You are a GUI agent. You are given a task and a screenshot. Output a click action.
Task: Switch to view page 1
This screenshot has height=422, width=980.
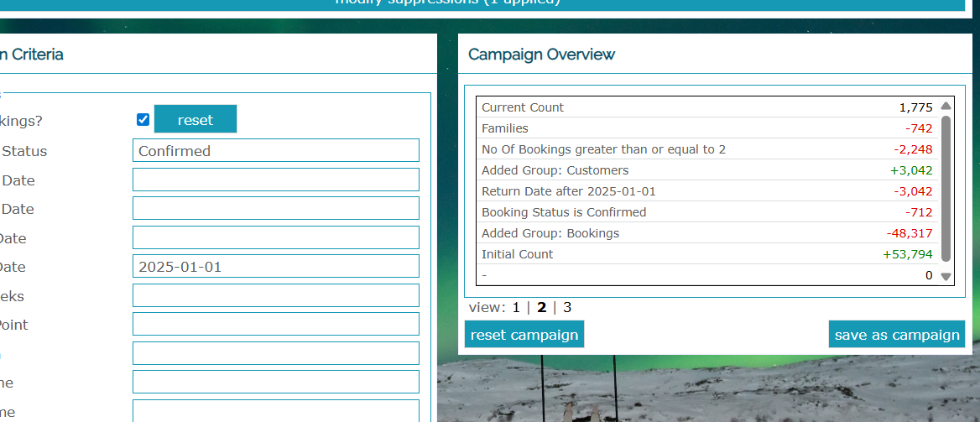coord(516,307)
